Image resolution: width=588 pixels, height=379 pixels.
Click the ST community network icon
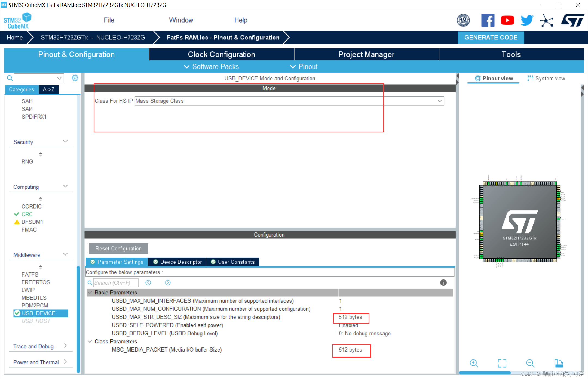[547, 20]
